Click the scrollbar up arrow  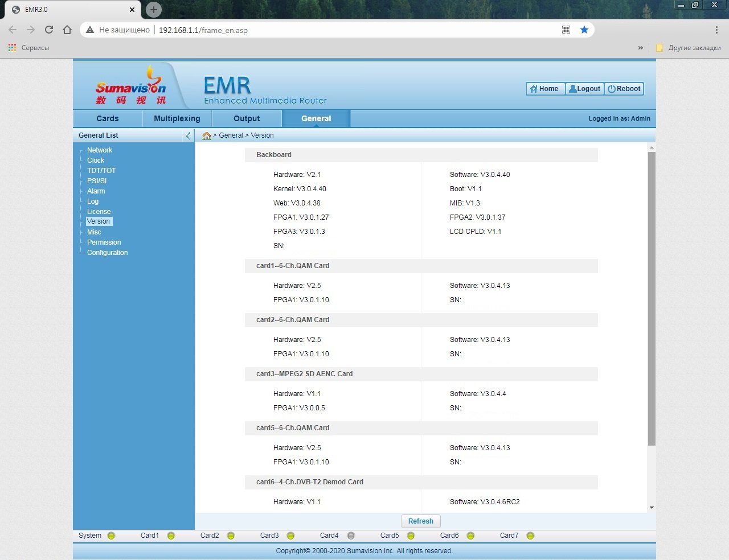click(652, 147)
